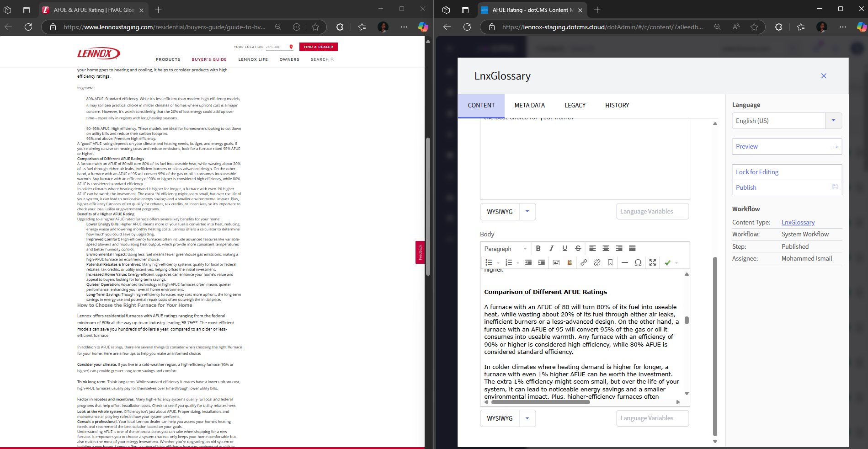Refresh the Lennox staging page

point(28,27)
